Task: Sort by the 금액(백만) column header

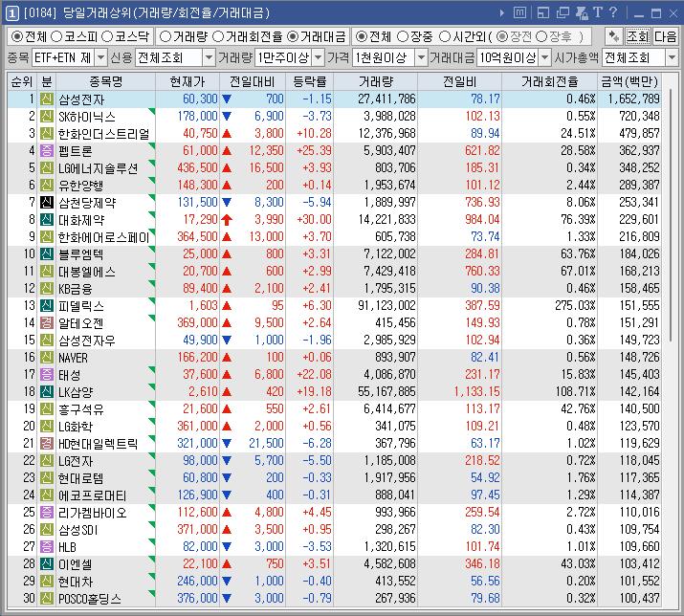Action: coord(629,81)
